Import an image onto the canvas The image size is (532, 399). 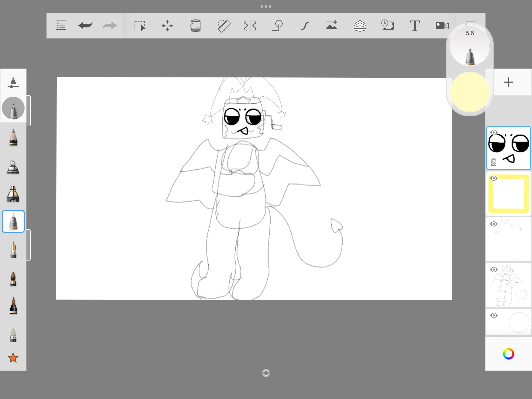[x=331, y=25]
